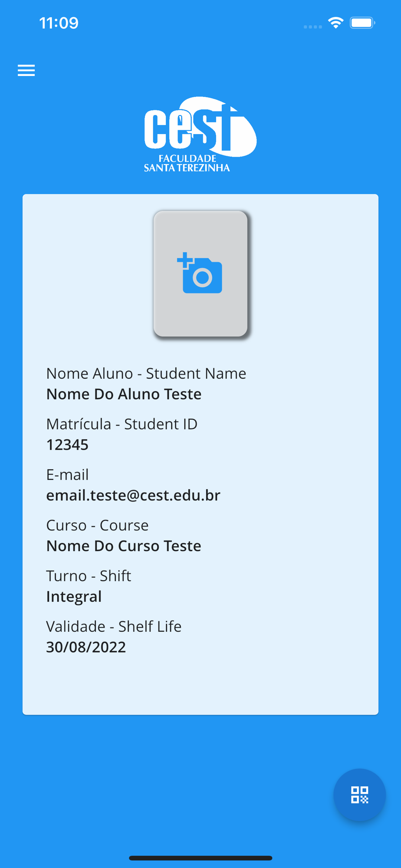
Task: Select student ID value 12345
Action: pos(67,445)
